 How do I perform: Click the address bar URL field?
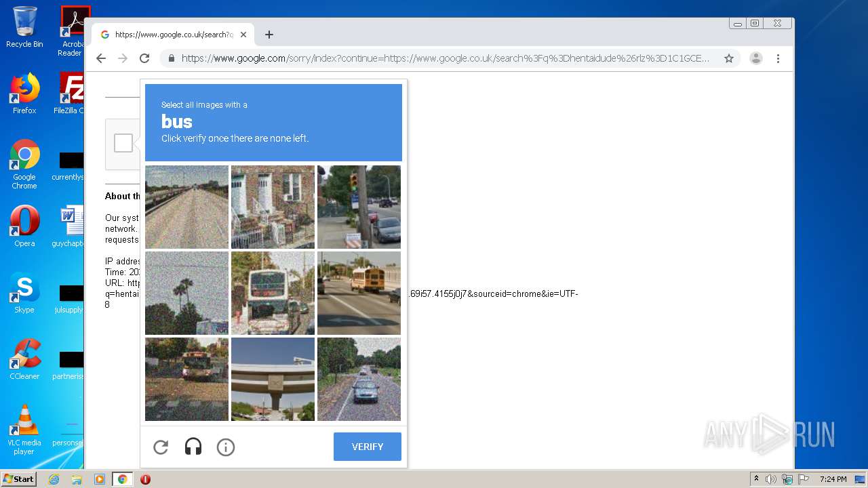pyautogui.click(x=445, y=58)
